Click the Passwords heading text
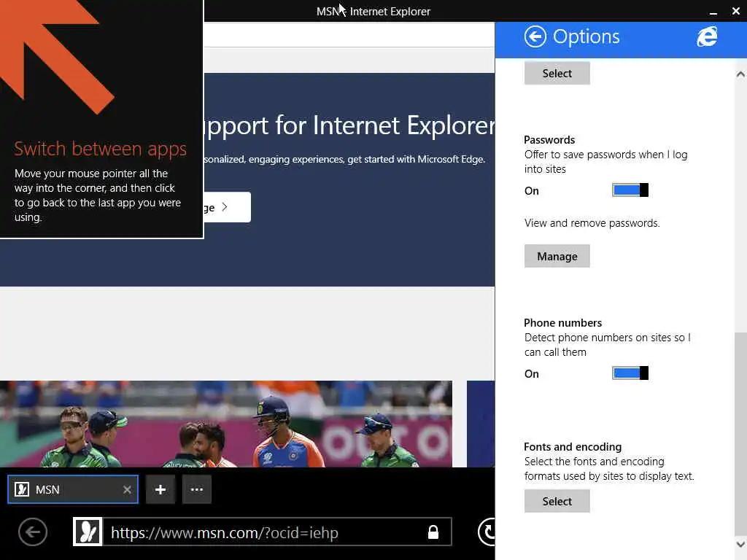Screen dimensions: 747x560 (x=549, y=139)
